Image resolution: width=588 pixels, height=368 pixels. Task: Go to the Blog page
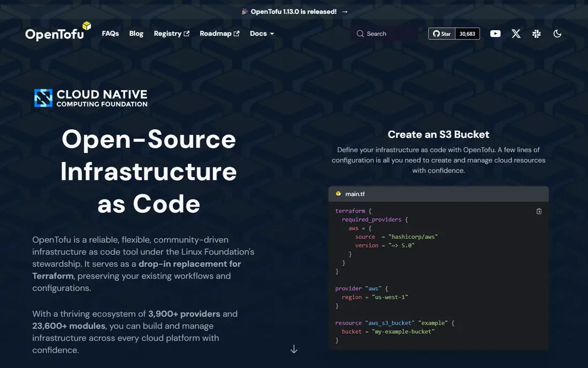[136, 34]
